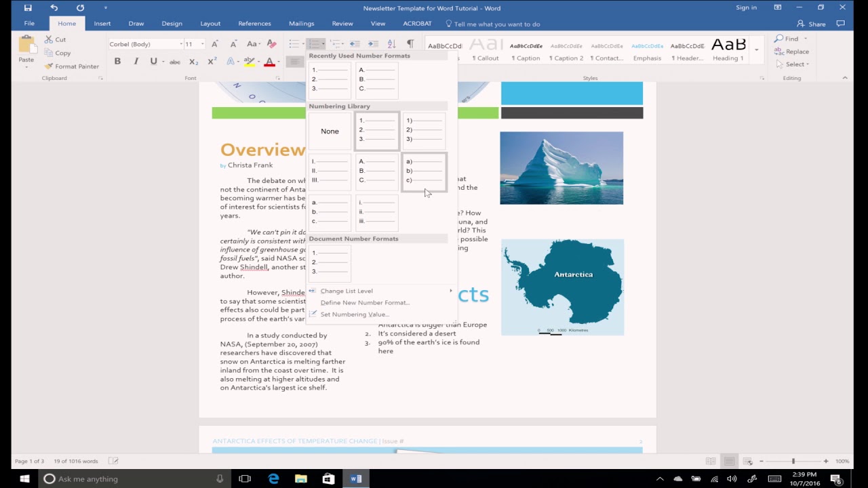Click the Show paragraph marks icon
The image size is (868, 488).
[x=410, y=44]
